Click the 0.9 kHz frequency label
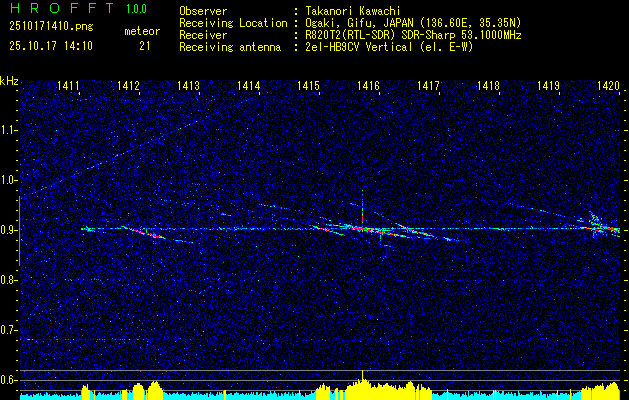Screen dimensions: 629x400 [x=8, y=230]
